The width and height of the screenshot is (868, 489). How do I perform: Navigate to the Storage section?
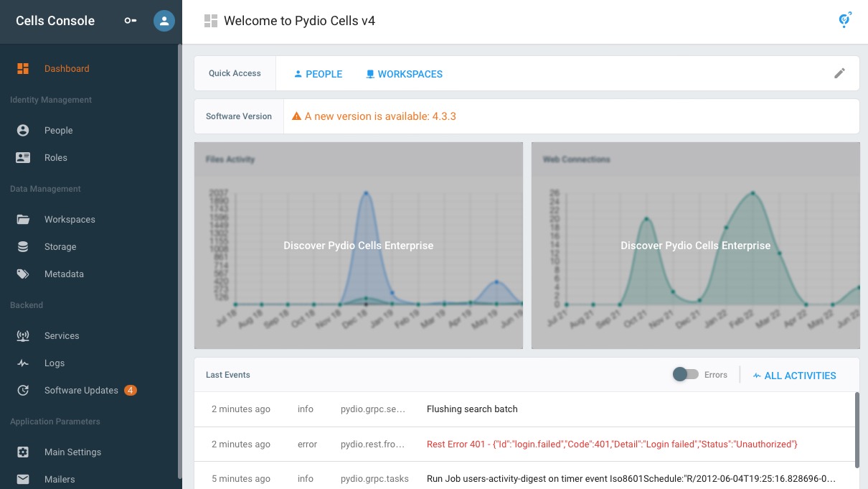60,246
